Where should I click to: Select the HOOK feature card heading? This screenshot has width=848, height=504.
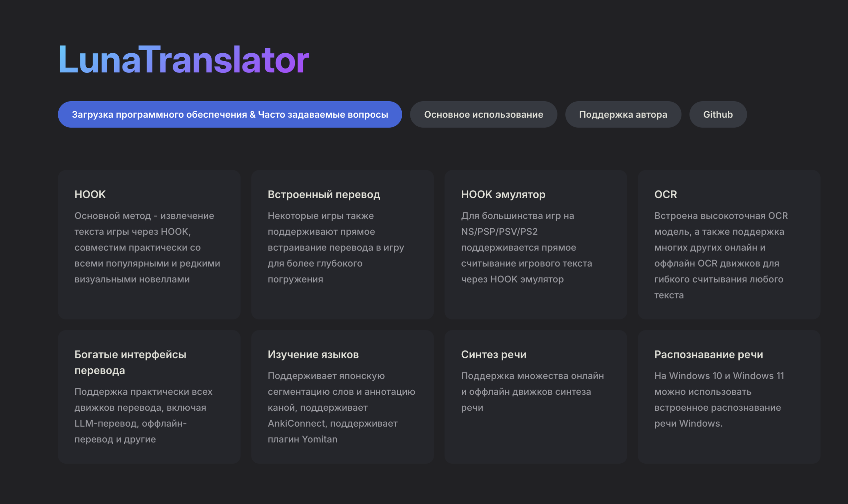point(90,194)
